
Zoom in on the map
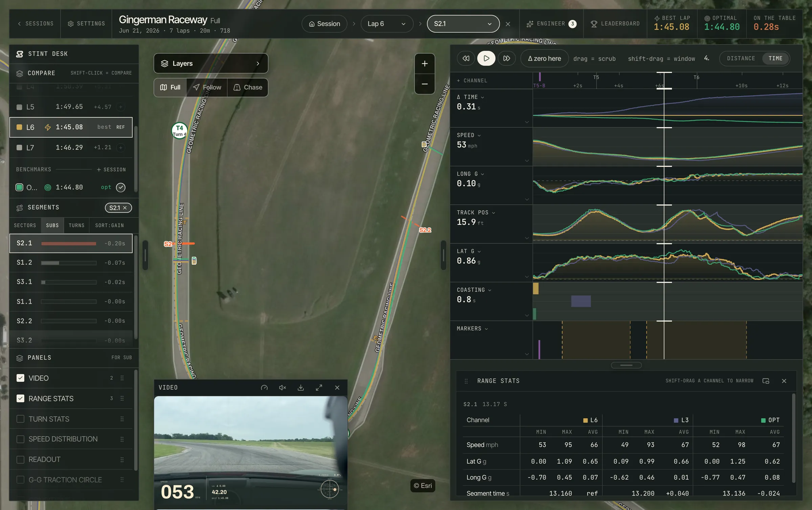click(x=425, y=64)
